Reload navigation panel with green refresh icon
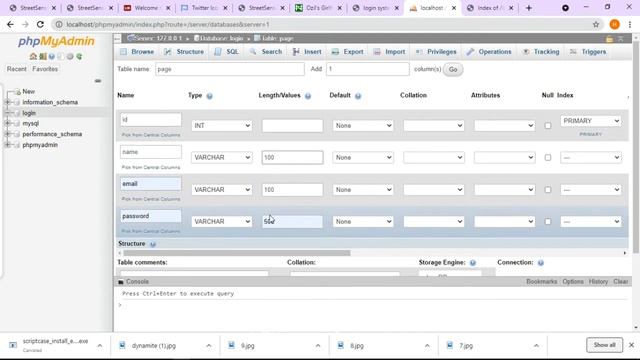Viewport: 640px width, 360px height. pyautogui.click(x=79, y=56)
